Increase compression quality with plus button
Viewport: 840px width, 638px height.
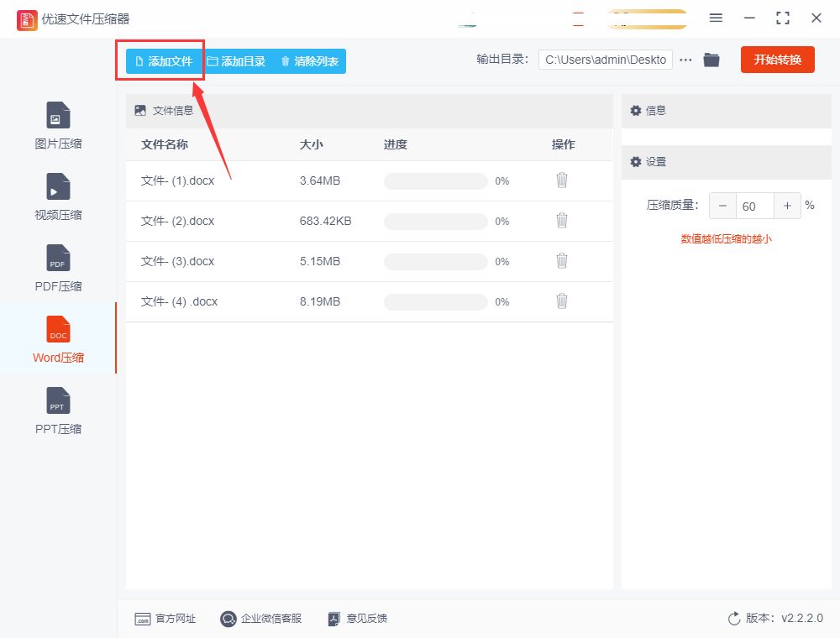point(787,206)
